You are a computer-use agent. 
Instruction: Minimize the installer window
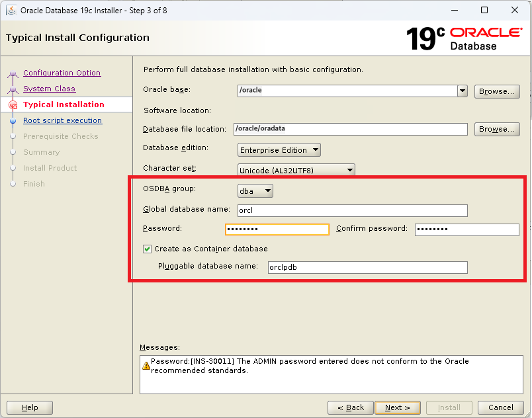[455, 10]
